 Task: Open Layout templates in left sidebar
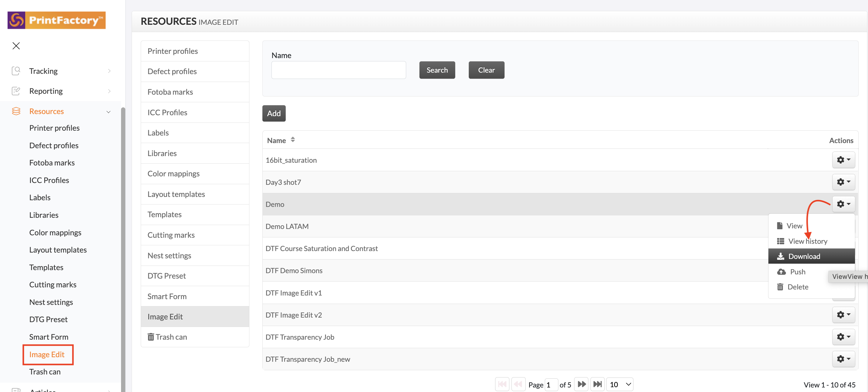pyautogui.click(x=58, y=250)
